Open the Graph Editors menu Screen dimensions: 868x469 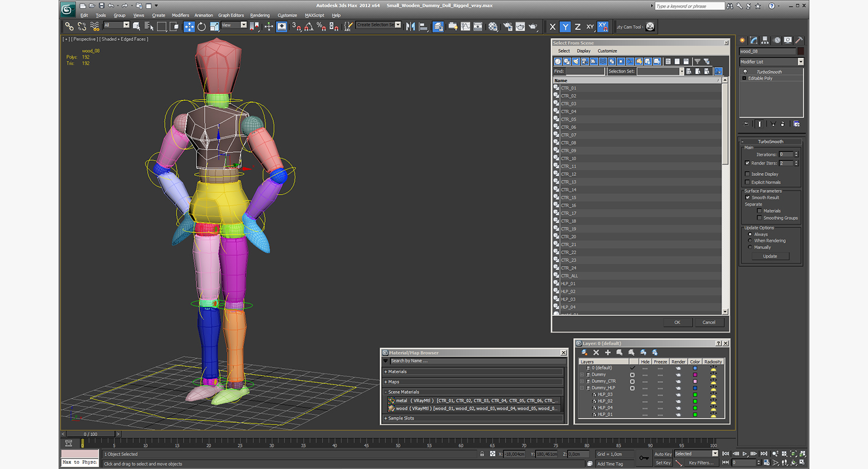point(231,15)
